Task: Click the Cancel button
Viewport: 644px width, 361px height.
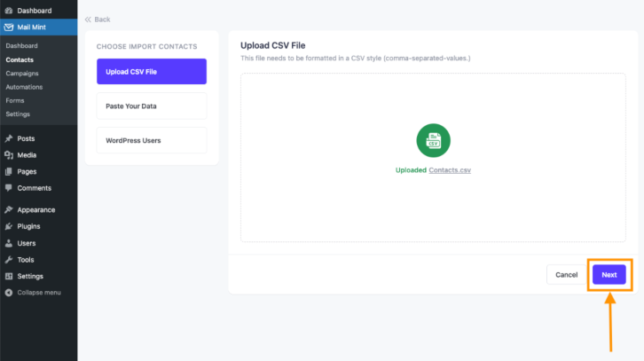Action: [x=566, y=275]
